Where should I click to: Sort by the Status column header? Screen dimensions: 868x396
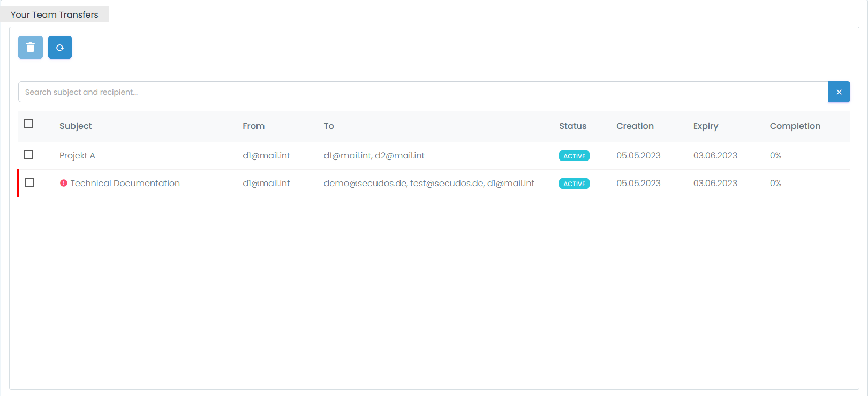(572, 126)
